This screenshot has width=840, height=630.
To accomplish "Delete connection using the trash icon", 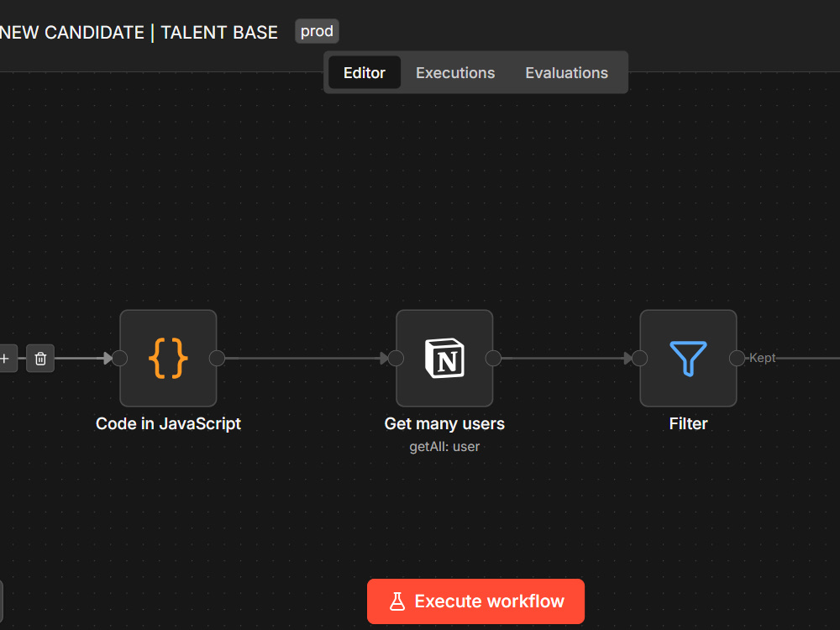I will pyautogui.click(x=40, y=359).
